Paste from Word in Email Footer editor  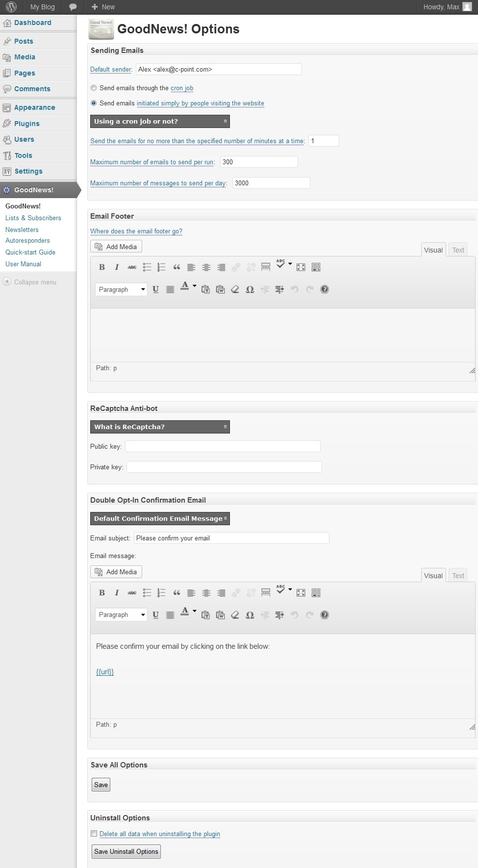click(x=221, y=289)
